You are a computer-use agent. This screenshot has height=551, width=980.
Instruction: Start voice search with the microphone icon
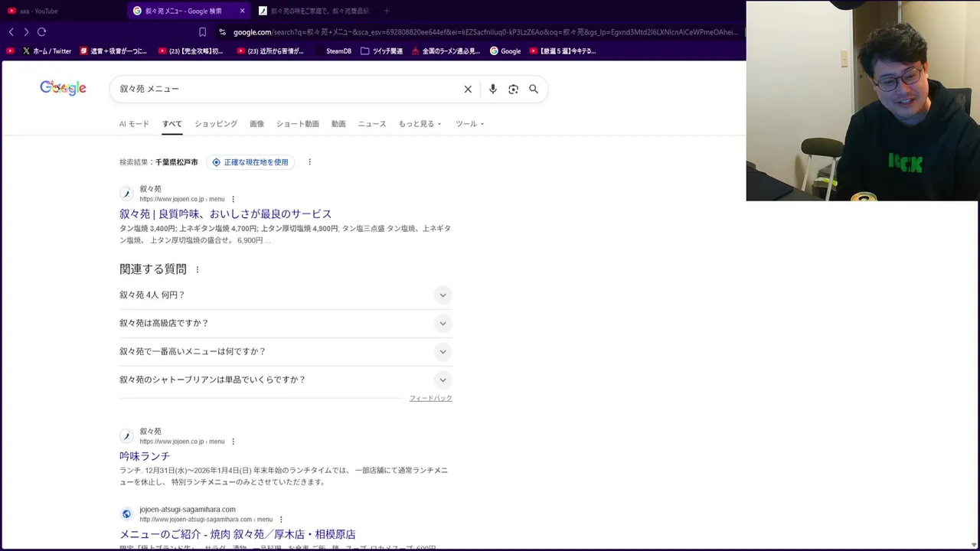click(493, 89)
